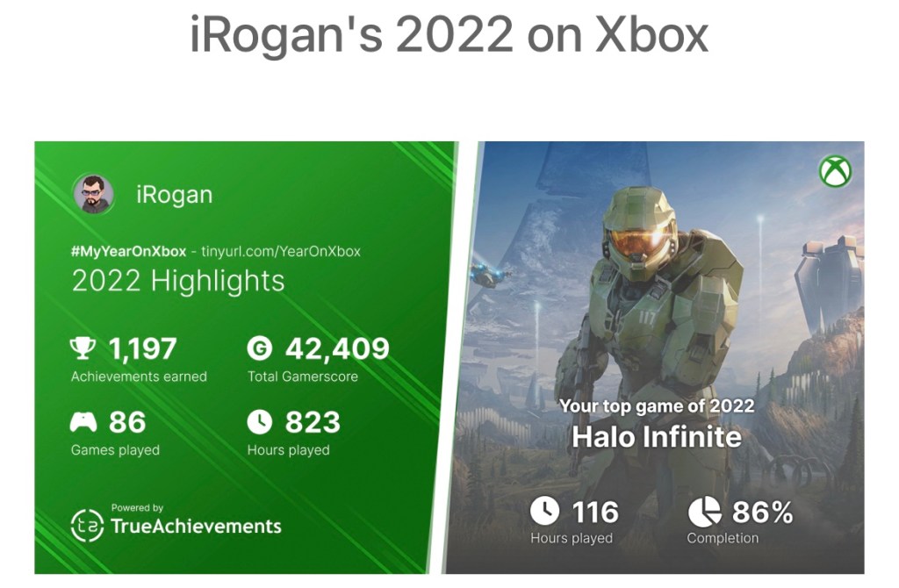
Task: Click the 86% completion value
Action: pos(762,511)
